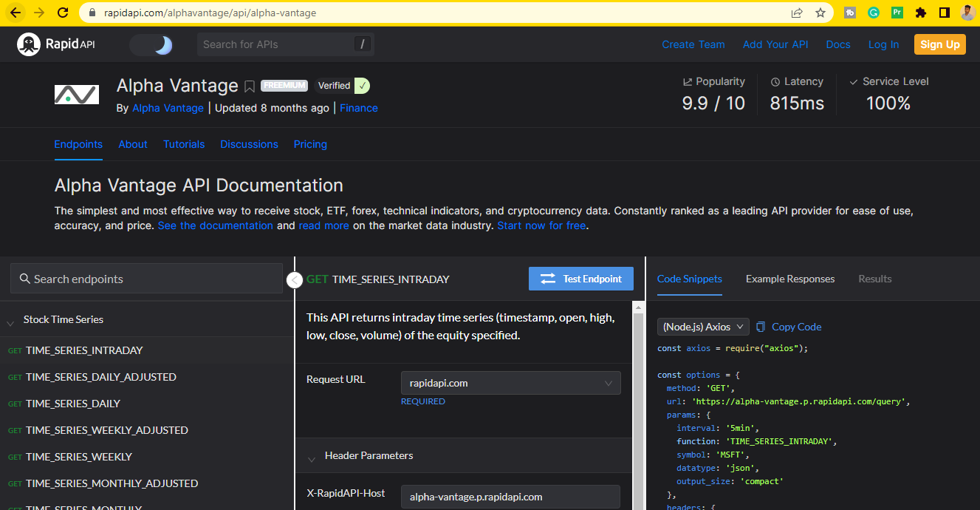
Task: Focus the Search endpoints field
Action: pyautogui.click(x=146, y=279)
